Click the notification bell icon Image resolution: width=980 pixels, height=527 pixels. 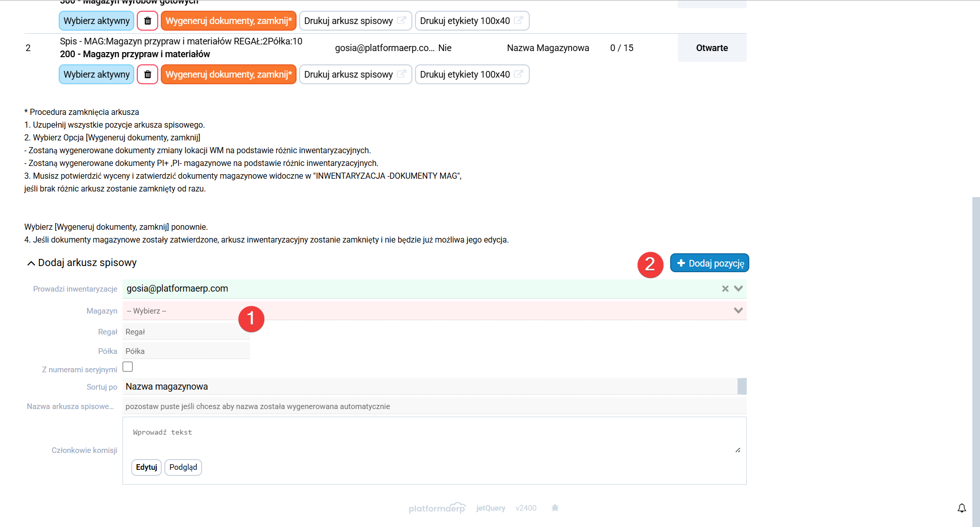tap(962, 508)
